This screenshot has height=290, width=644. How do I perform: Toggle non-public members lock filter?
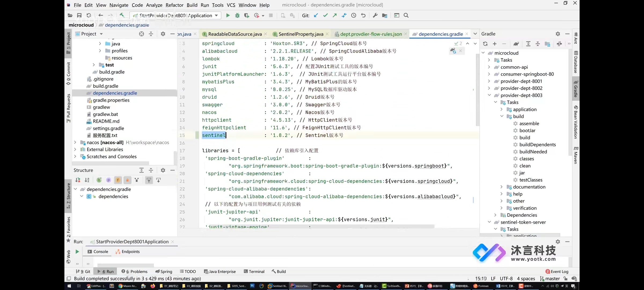(x=127, y=180)
